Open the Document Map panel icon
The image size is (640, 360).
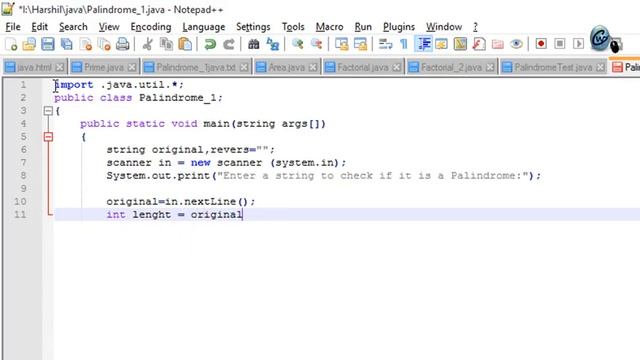[x=460, y=44]
